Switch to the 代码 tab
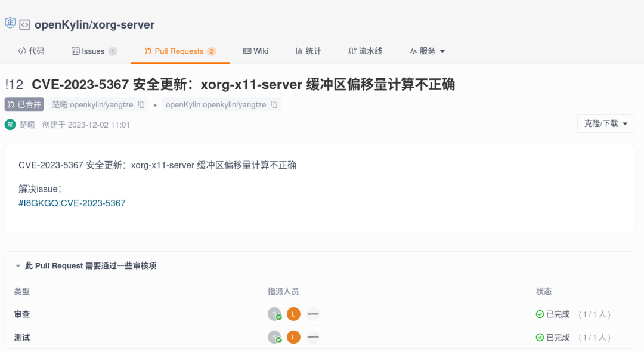The height and width of the screenshot is (352, 644). pyautogui.click(x=32, y=51)
